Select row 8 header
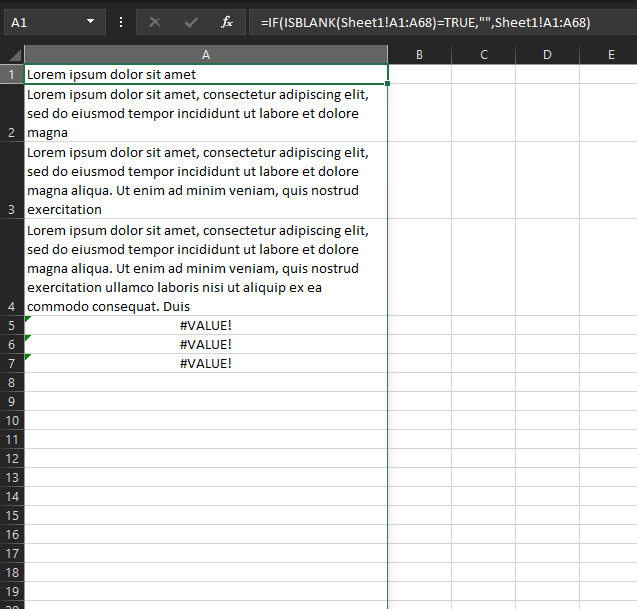637x609 pixels. point(12,382)
